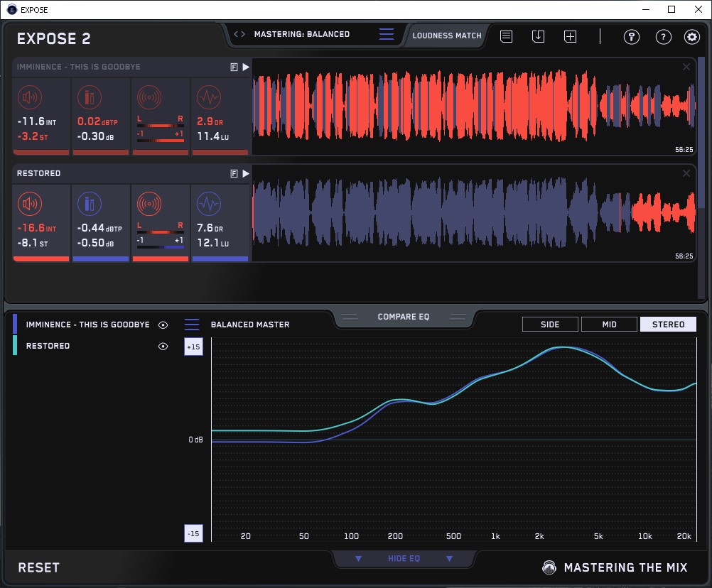Click the RESTORED track title in track header
Viewport: 712px width, 588px height.
tap(38, 173)
